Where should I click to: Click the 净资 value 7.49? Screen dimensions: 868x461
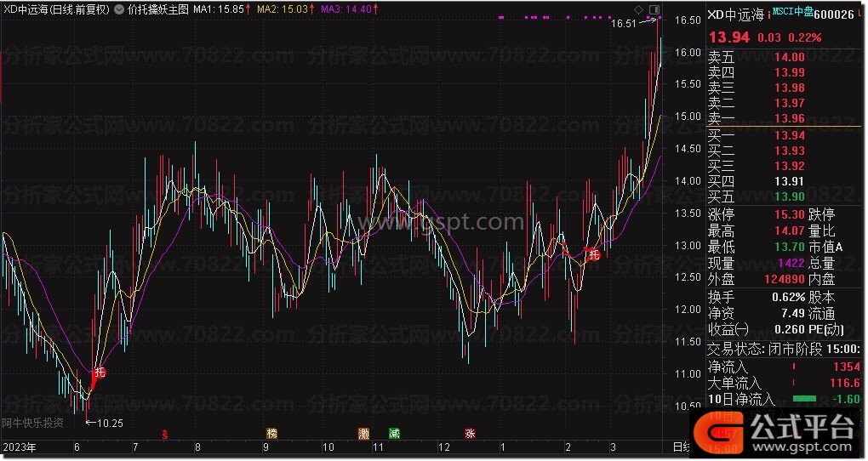click(794, 314)
